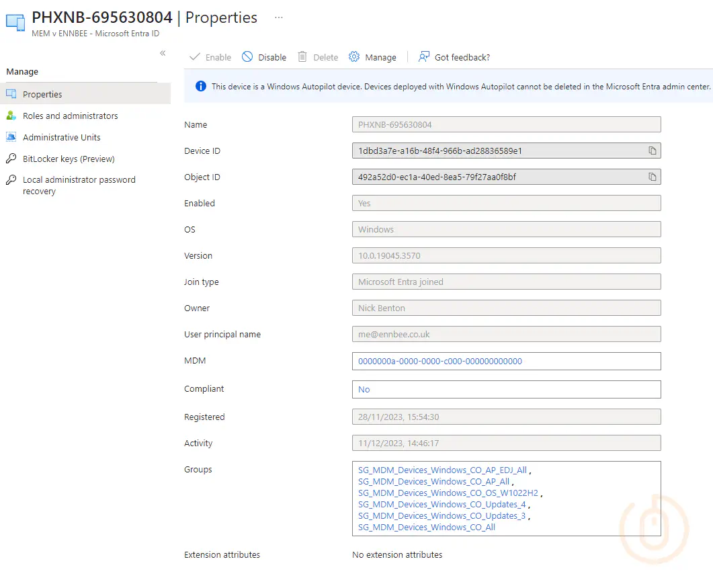Click the device icon beside the page title

[x=15, y=23]
